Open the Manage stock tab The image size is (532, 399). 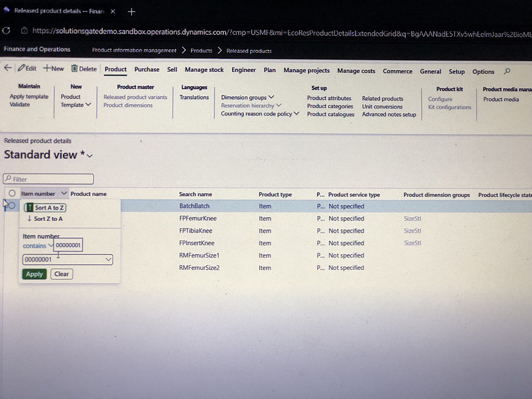(204, 70)
